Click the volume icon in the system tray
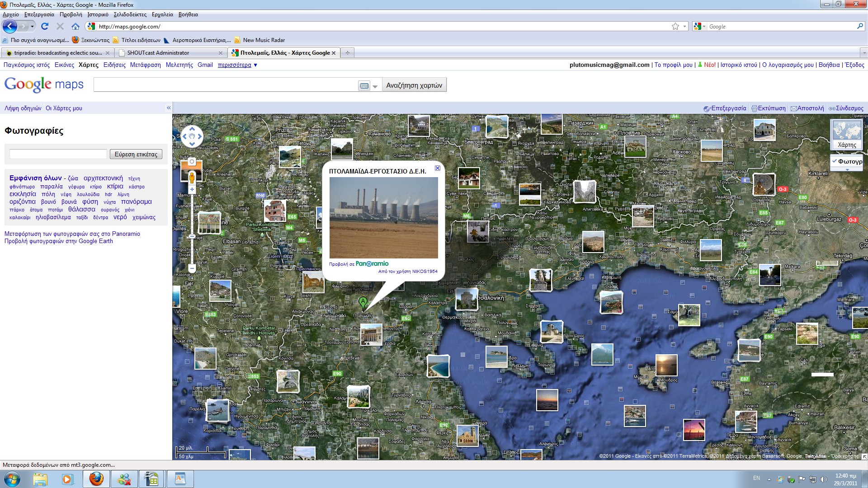The width and height of the screenshot is (868, 488). click(x=823, y=479)
